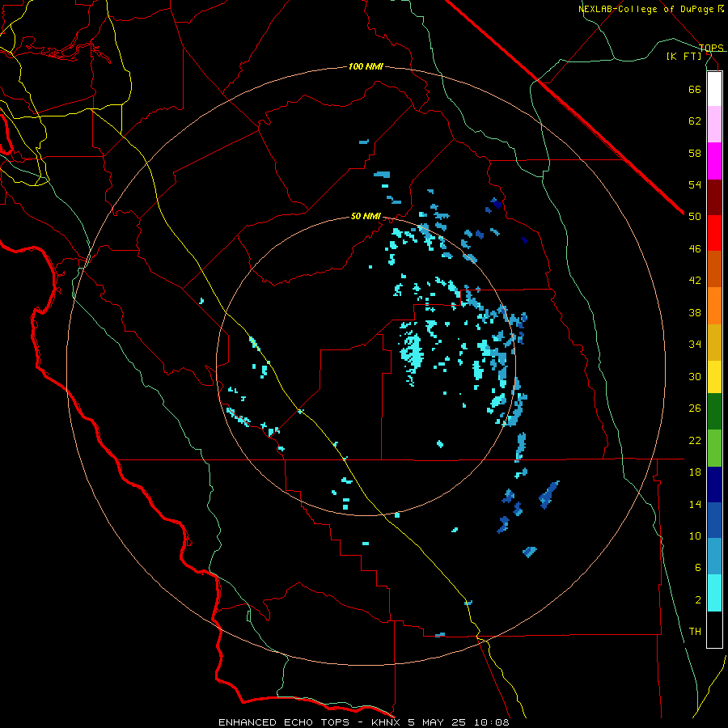
Task: Click the magenta legend swatch
Action: [714, 161]
